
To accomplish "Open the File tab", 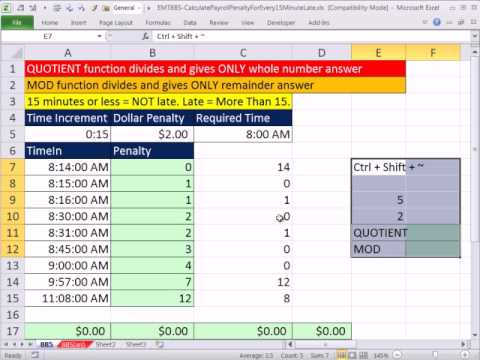I will tap(17, 22).
